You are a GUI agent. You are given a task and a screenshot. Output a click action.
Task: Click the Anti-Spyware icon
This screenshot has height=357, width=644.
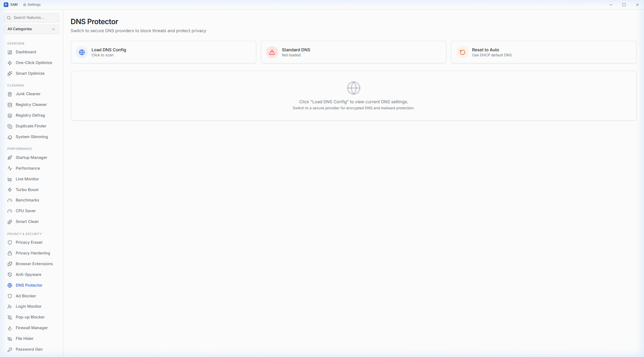(10, 275)
